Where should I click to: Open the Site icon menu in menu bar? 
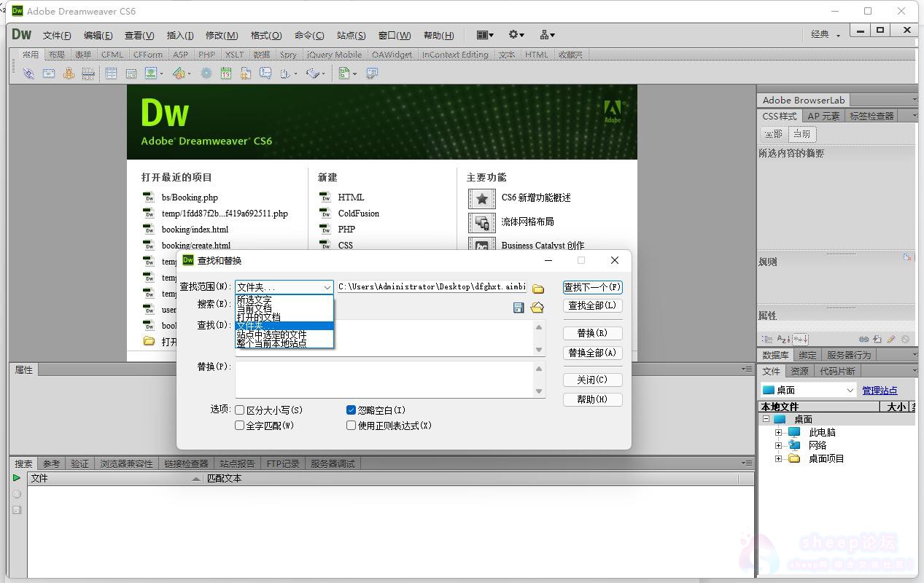pyautogui.click(x=548, y=35)
